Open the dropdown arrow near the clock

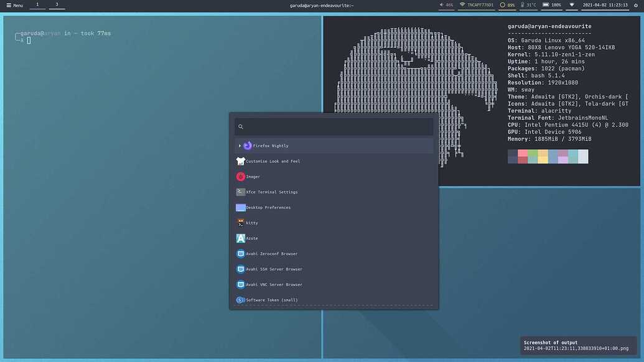click(572, 5)
